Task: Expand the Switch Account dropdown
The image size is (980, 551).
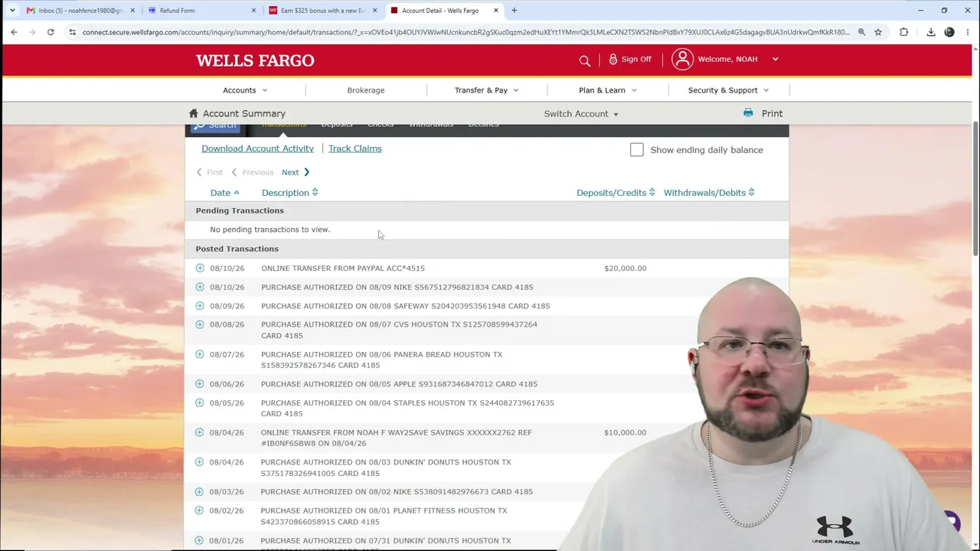Action: click(x=581, y=113)
